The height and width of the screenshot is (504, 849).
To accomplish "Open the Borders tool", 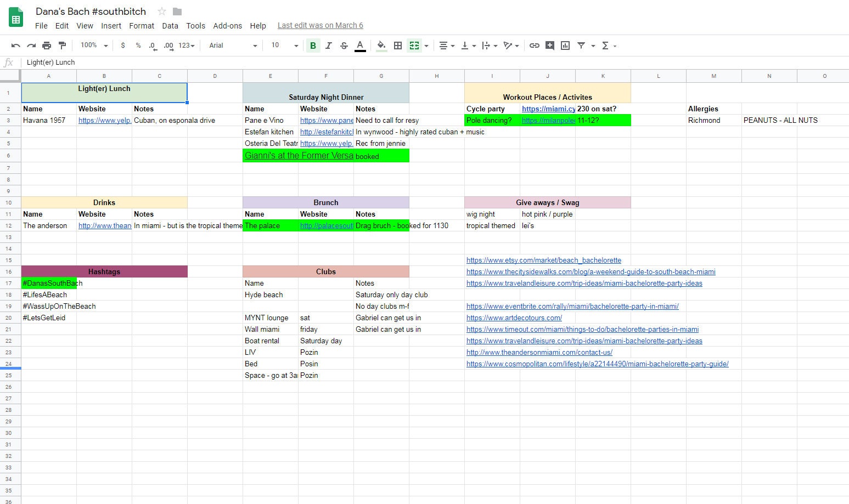I will point(398,46).
